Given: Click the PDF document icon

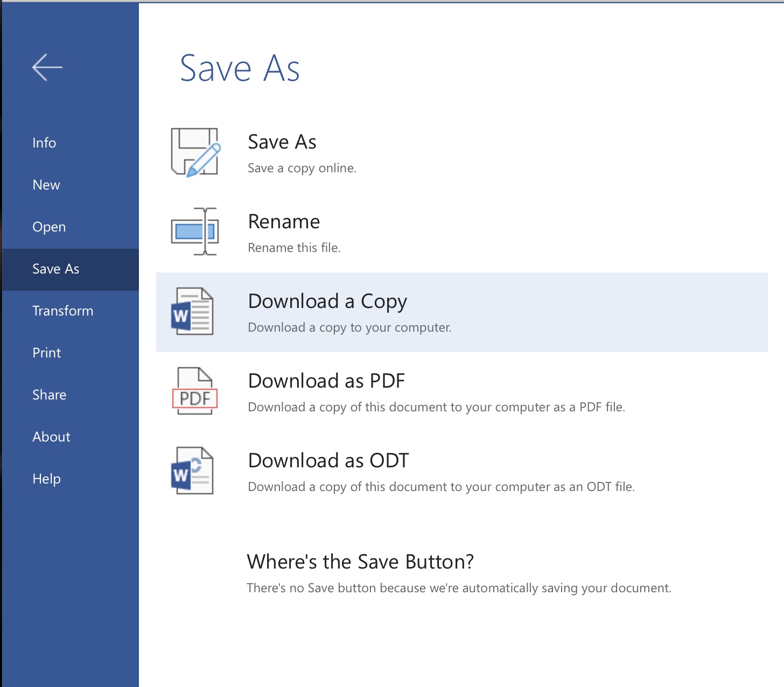Looking at the screenshot, I should coord(195,391).
